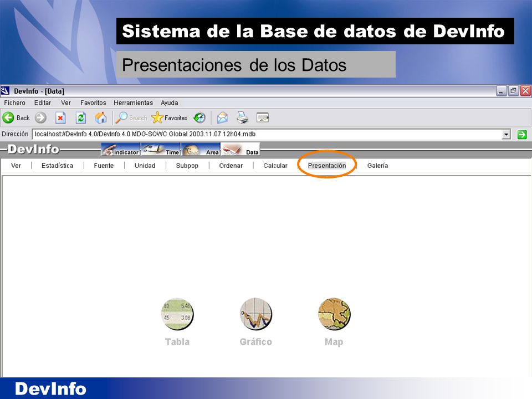
Task: Click the Fuente option
Action: (104, 166)
